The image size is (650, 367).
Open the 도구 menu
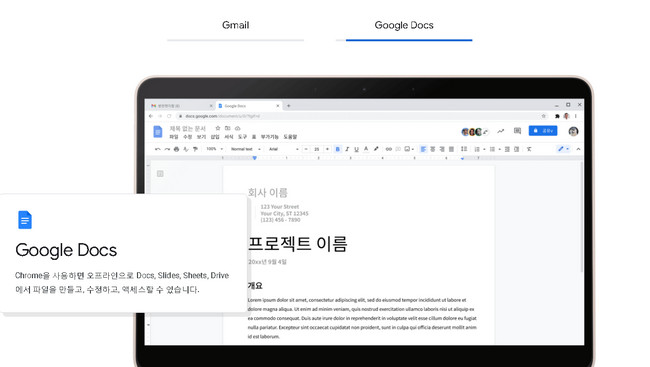click(243, 137)
